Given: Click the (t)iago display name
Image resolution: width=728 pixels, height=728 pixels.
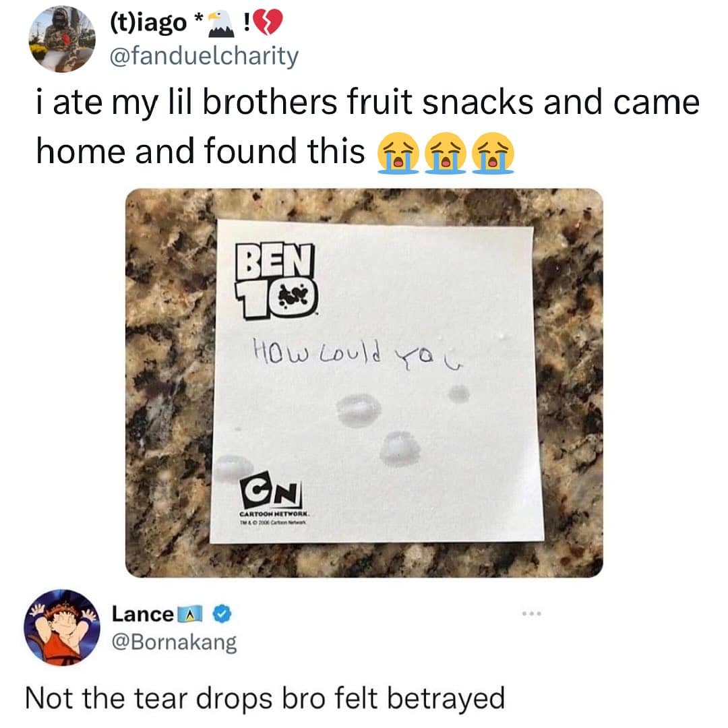Looking at the screenshot, I should tap(148, 22).
